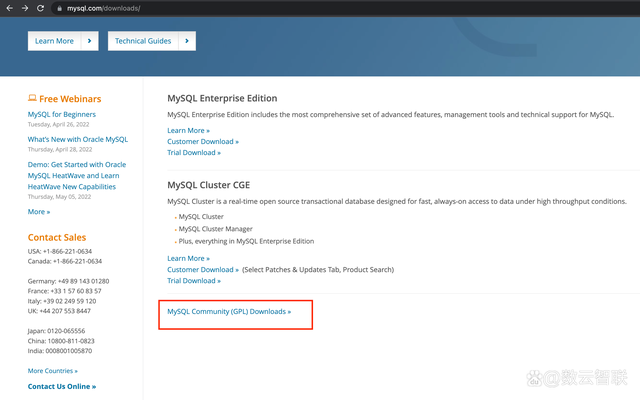This screenshot has height=400, width=640.
Task: Click the mysql.com/downloads address bar
Action: coord(105,8)
